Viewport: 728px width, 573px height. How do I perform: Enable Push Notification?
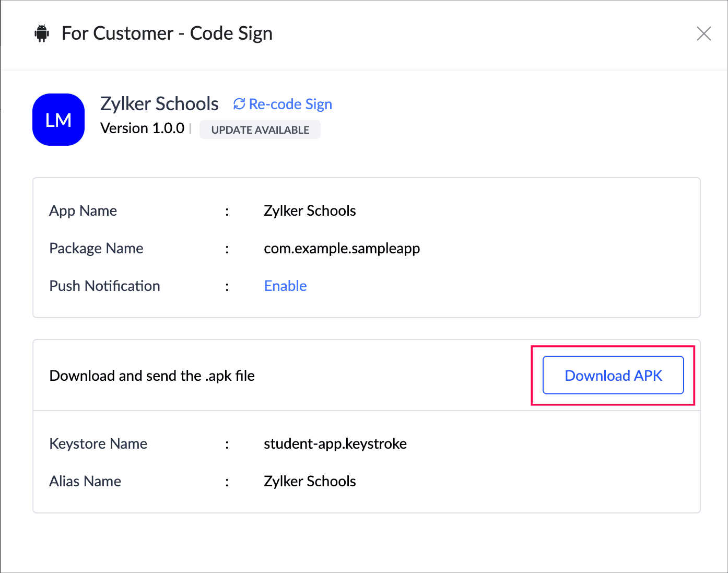[x=285, y=286]
